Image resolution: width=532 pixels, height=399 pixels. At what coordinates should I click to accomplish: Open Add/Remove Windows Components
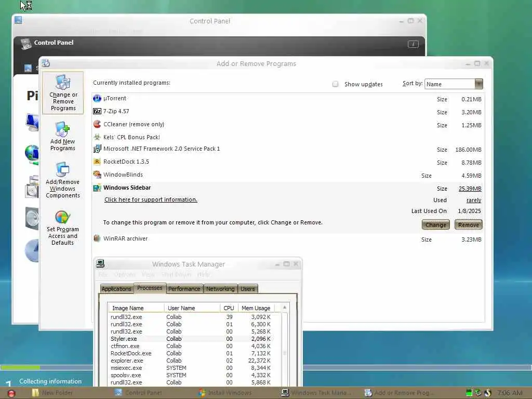pos(63,180)
